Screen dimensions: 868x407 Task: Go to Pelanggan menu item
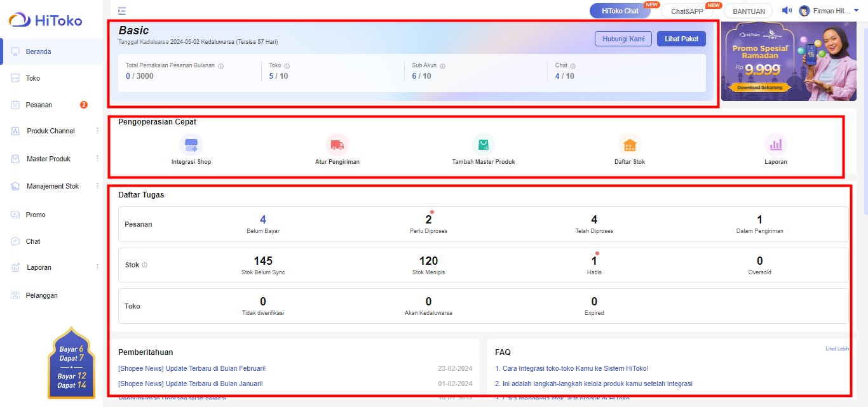(x=42, y=295)
